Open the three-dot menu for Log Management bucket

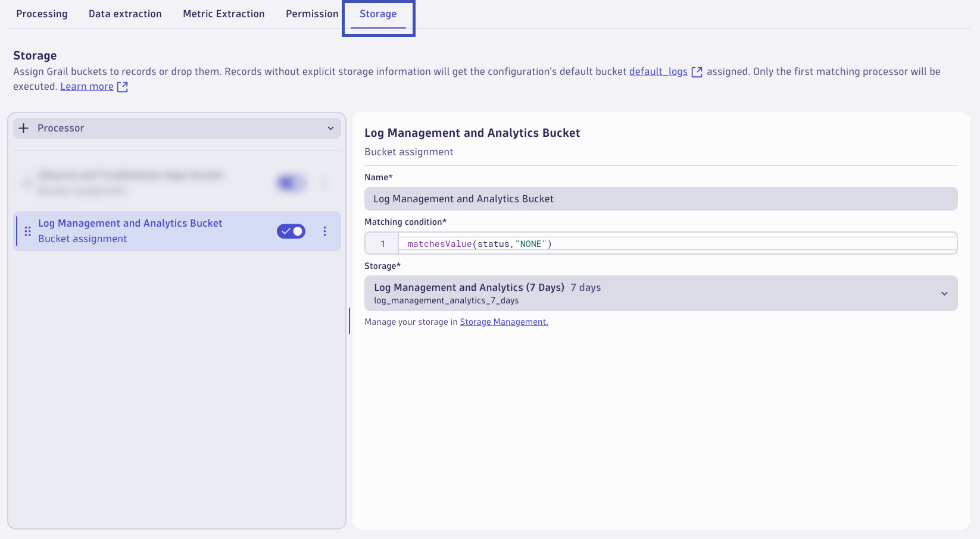tap(324, 231)
